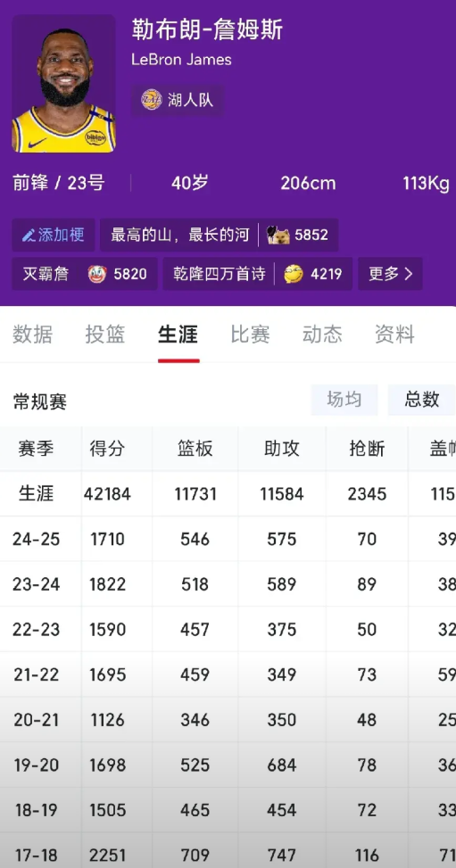Viewport: 456px width, 868px height.
Task: Click the 抢断 column header
Action: tap(367, 449)
